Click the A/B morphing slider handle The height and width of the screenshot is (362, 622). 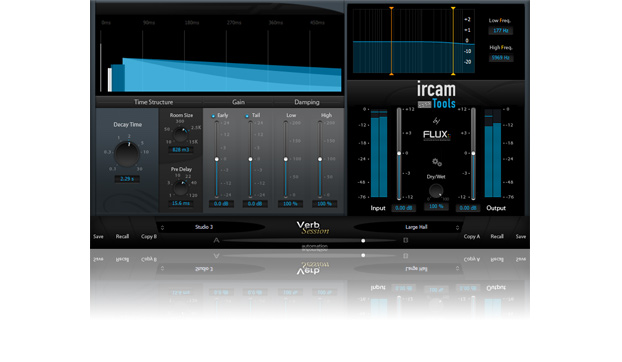pos(363,241)
